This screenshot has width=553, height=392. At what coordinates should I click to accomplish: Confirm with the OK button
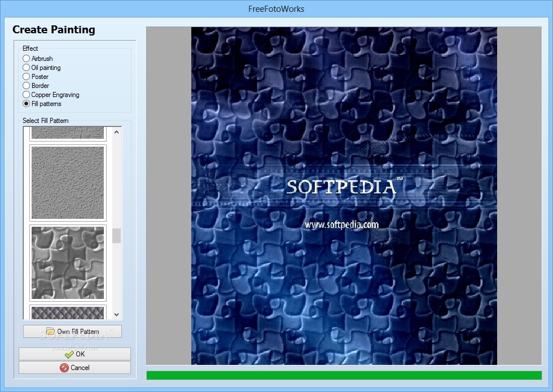pyautogui.click(x=74, y=354)
